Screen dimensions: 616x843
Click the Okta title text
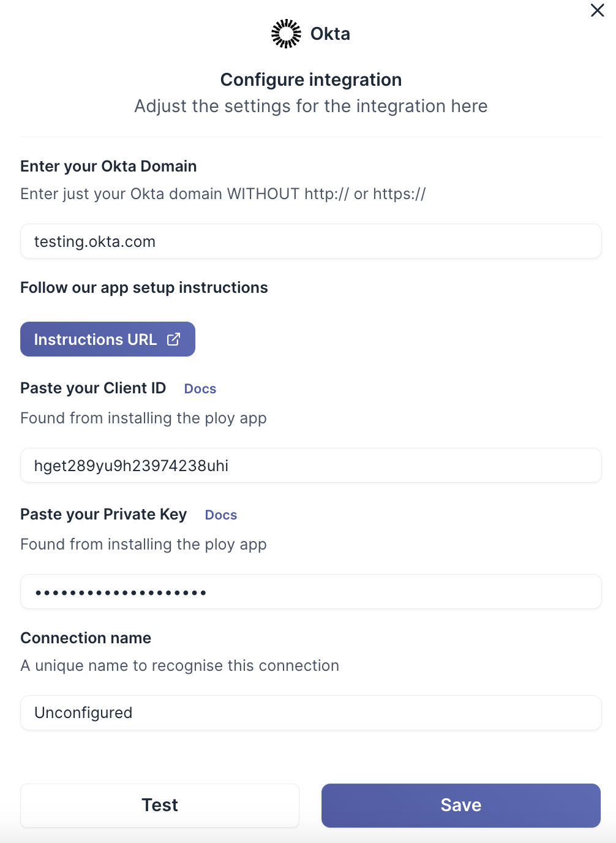point(330,34)
